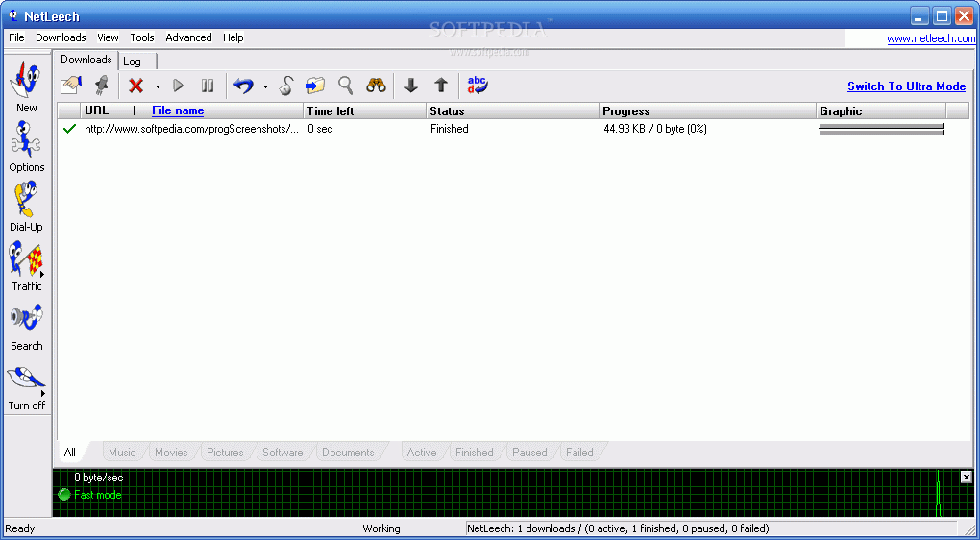Open the Help menu
The image size is (980, 540).
[233, 37]
